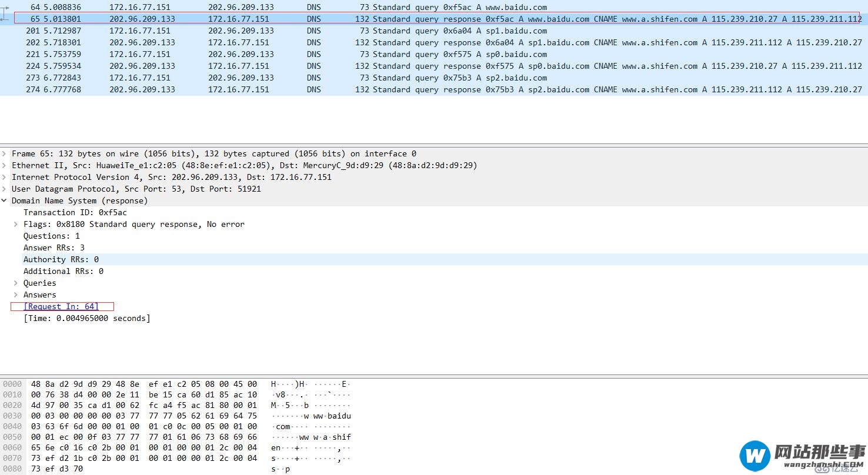Click hex offset 0010 row bytes

point(144,394)
